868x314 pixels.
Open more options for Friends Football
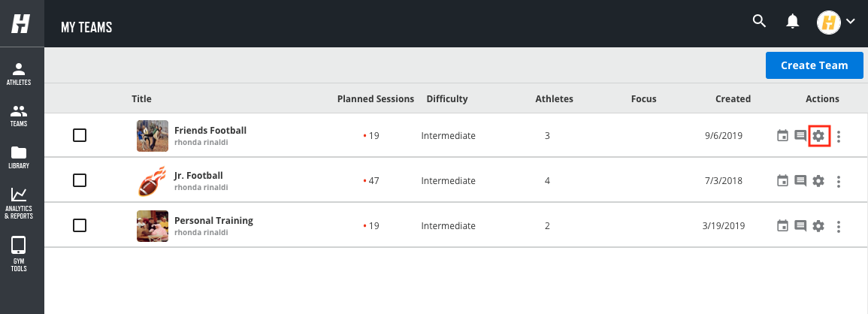pos(839,136)
